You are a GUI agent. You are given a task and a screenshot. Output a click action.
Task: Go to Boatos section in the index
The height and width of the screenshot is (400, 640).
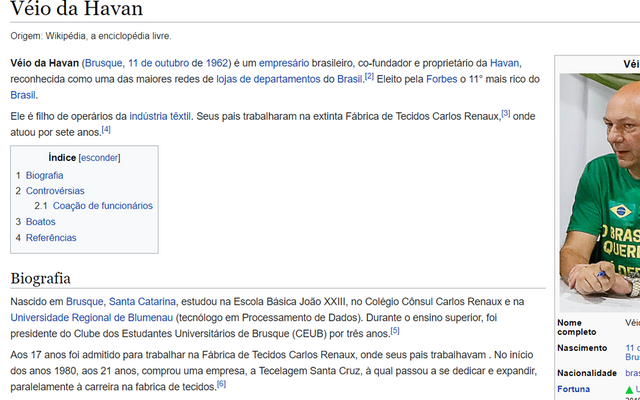point(40,222)
